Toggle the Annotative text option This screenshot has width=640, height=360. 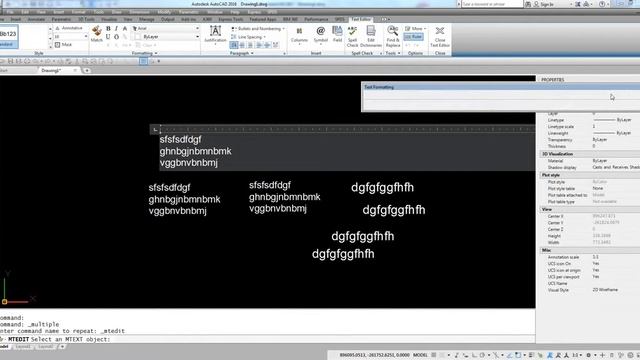click(x=69, y=28)
